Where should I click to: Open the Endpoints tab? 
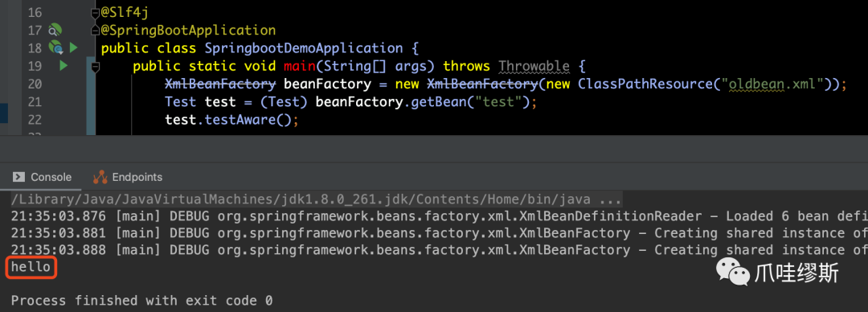click(128, 177)
